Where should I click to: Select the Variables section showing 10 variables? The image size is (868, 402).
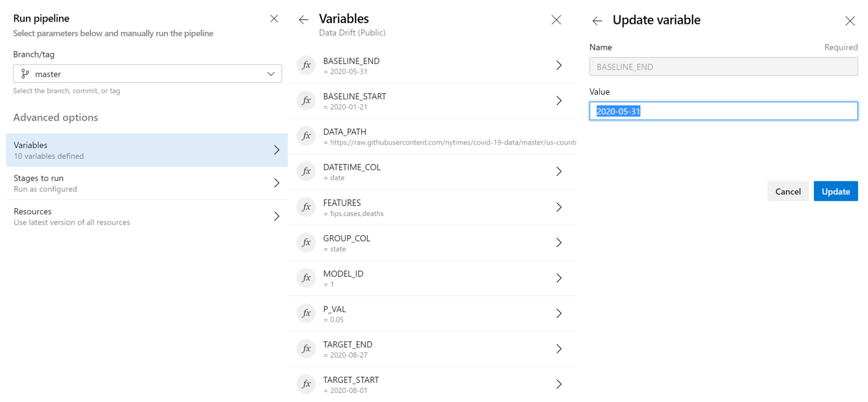pyautogui.click(x=147, y=150)
